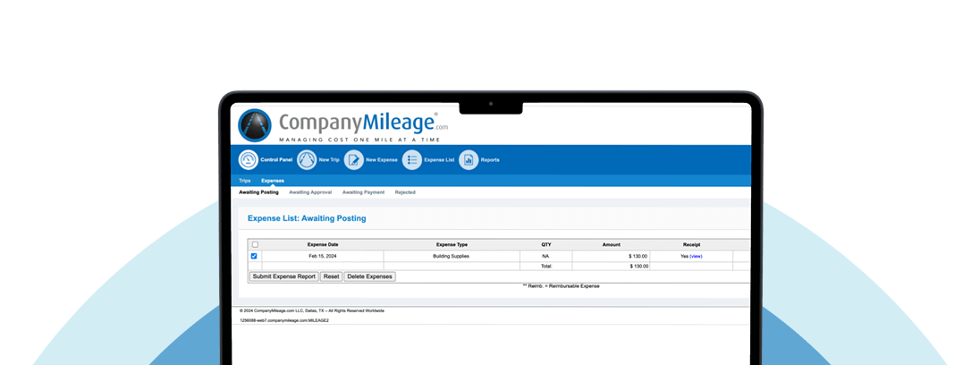
Task: Switch to the Trips tab
Action: tap(245, 181)
